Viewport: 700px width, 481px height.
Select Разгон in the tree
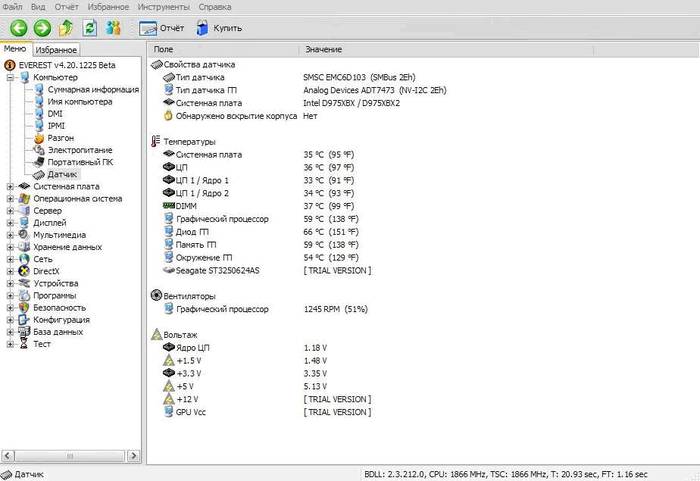pos(60,138)
